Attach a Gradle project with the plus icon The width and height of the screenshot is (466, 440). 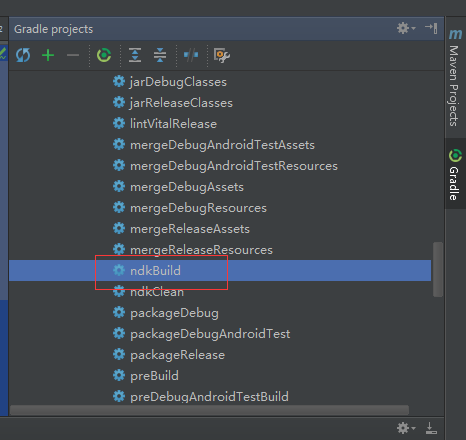tap(48, 55)
